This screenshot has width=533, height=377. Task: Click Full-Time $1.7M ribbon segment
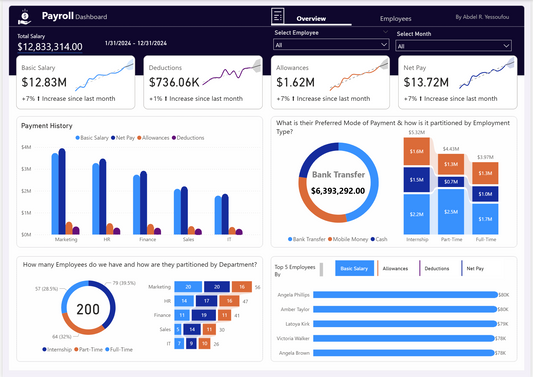(x=485, y=219)
